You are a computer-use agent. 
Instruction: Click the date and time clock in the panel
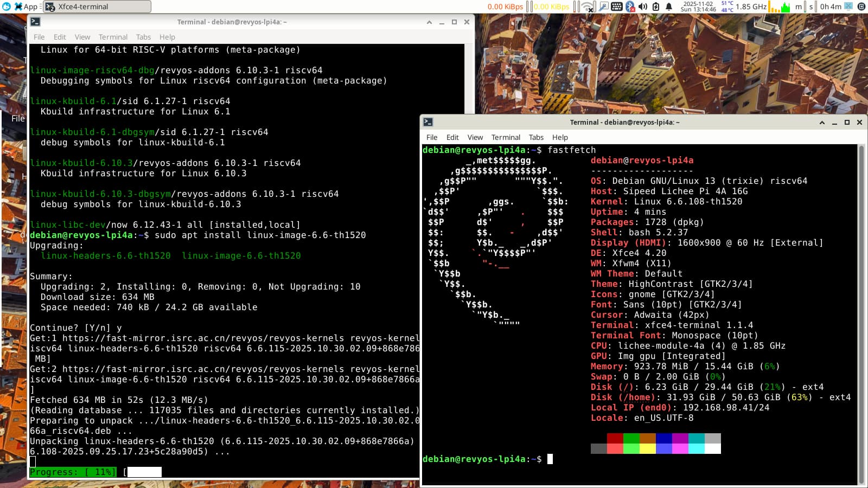[698, 7]
